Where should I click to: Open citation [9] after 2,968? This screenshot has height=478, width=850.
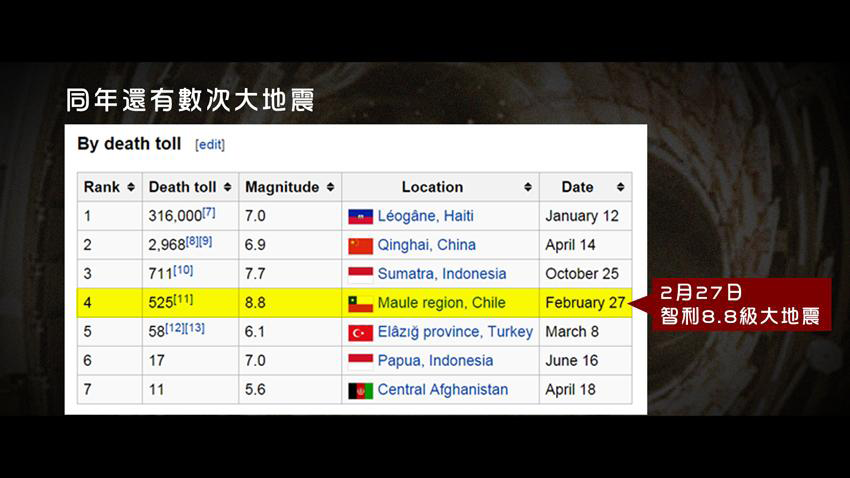(x=205, y=241)
